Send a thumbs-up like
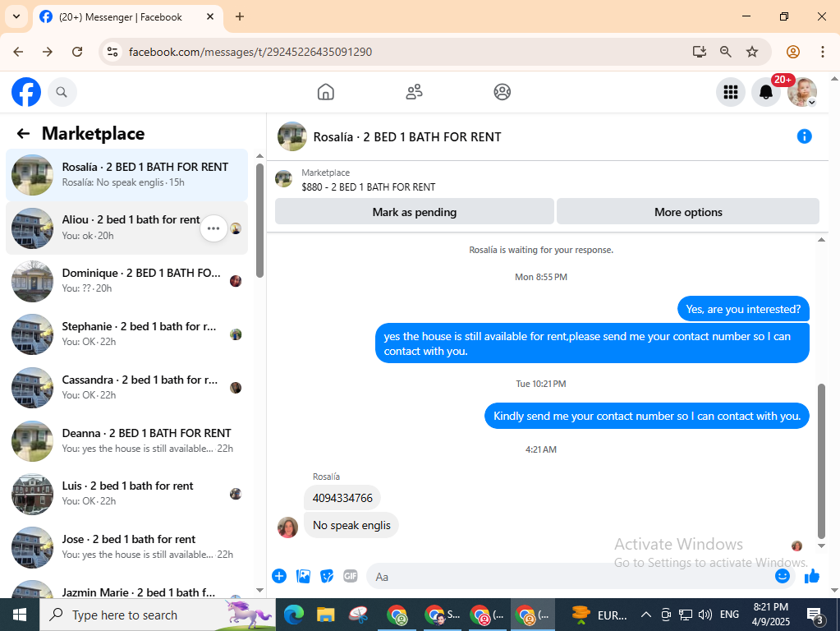The width and height of the screenshot is (840, 631). click(x=812, y=576)
